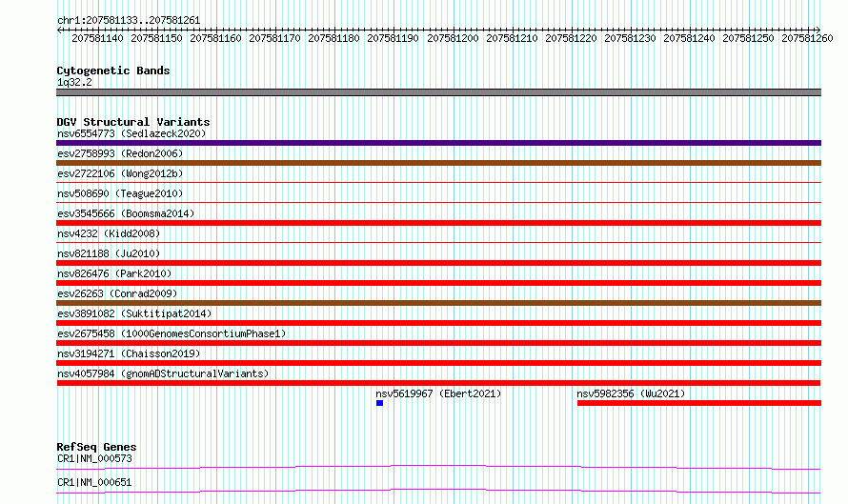Click the RefSeq Genes track title
848x504 pixels.
point(96,447)
